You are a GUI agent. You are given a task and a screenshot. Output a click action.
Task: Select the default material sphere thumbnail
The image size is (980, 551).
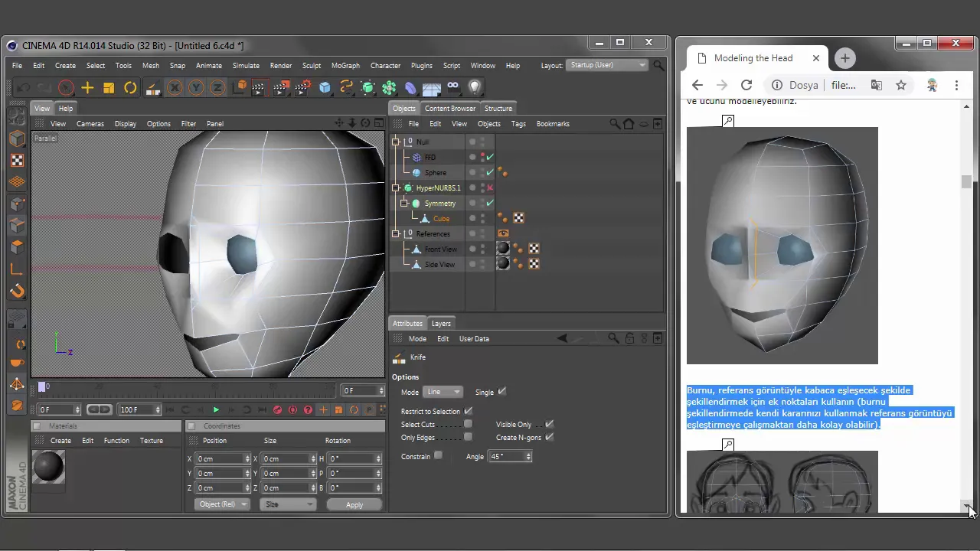(x=49, y=466)
